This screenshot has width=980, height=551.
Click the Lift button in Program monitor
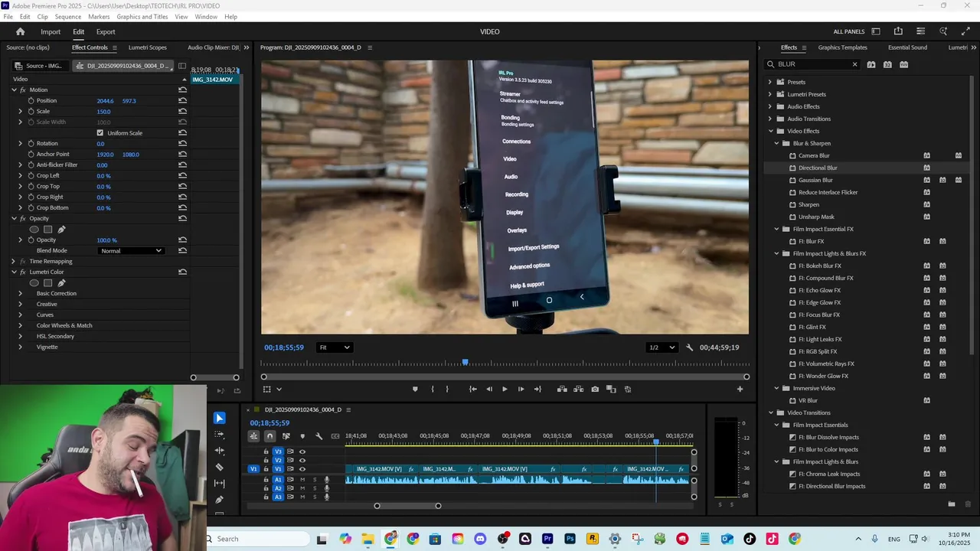562,389
